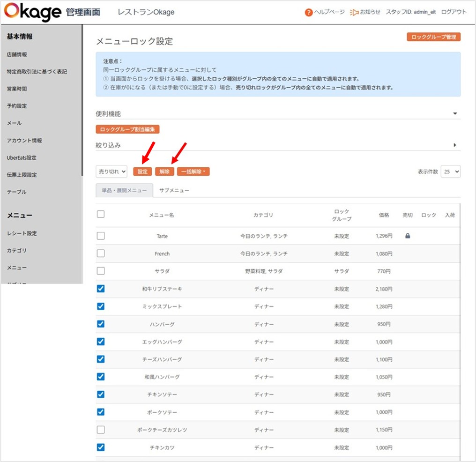Collapse the 便利機能 section
Viewport: 476px width, 462px height.
[x=454, y=114]
